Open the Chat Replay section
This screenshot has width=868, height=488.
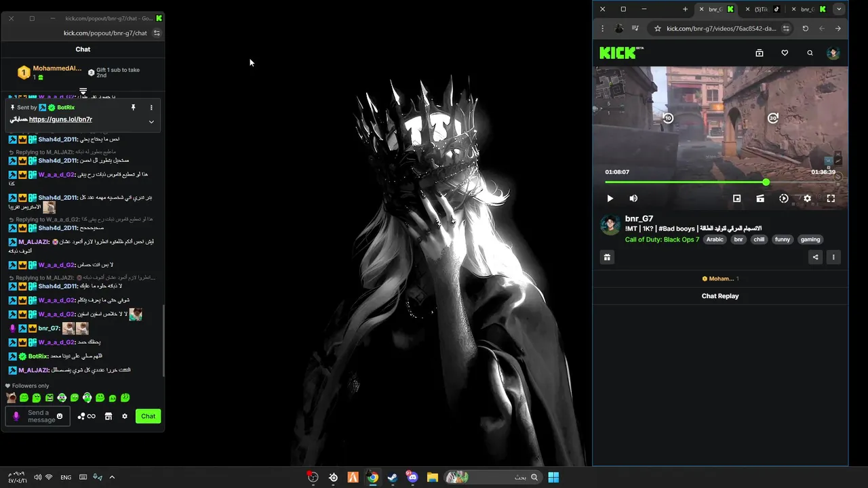[720, 296]
